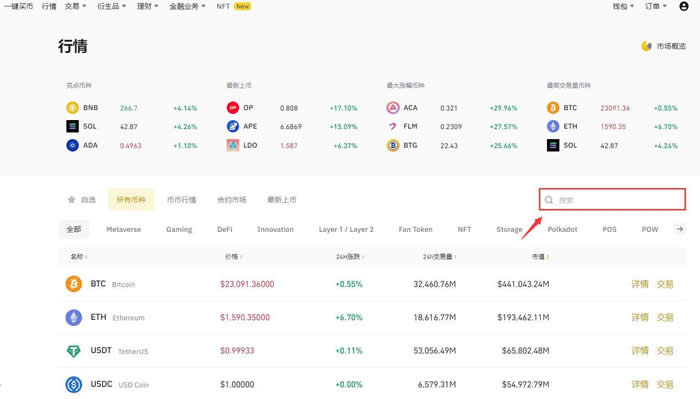Sort the table by 市值 column
700x399 pixels.
[540, 257]
